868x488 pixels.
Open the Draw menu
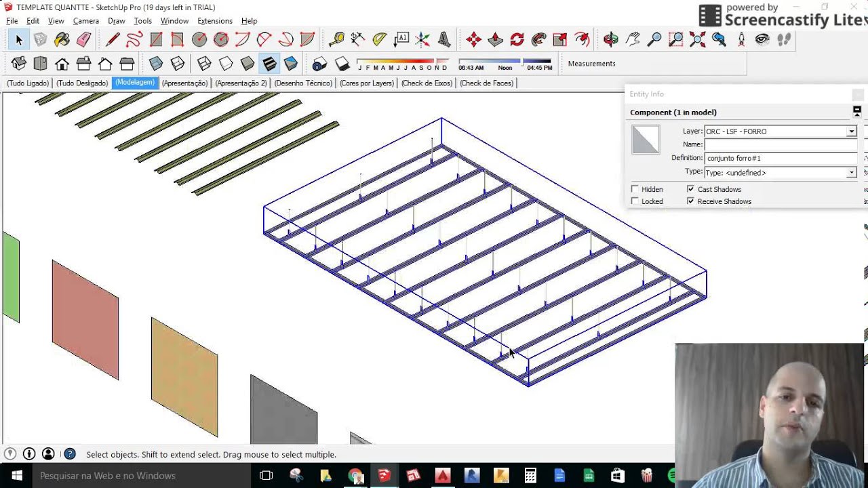tap(117, 21)
